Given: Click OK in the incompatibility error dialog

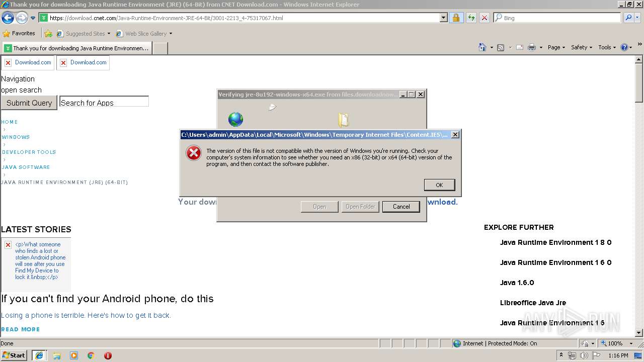Looking at the screenshot, I should pos(439,185).
